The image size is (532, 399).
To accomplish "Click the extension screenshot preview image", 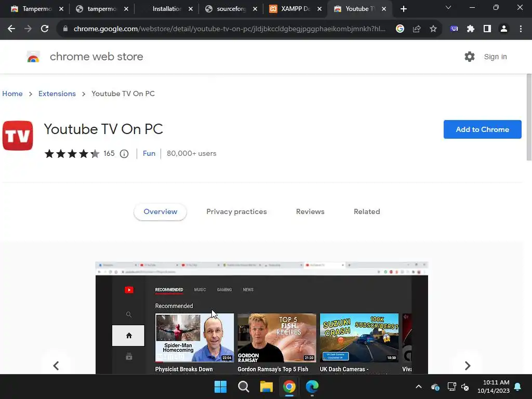I will pyautogui.click(x=262, y=318).
